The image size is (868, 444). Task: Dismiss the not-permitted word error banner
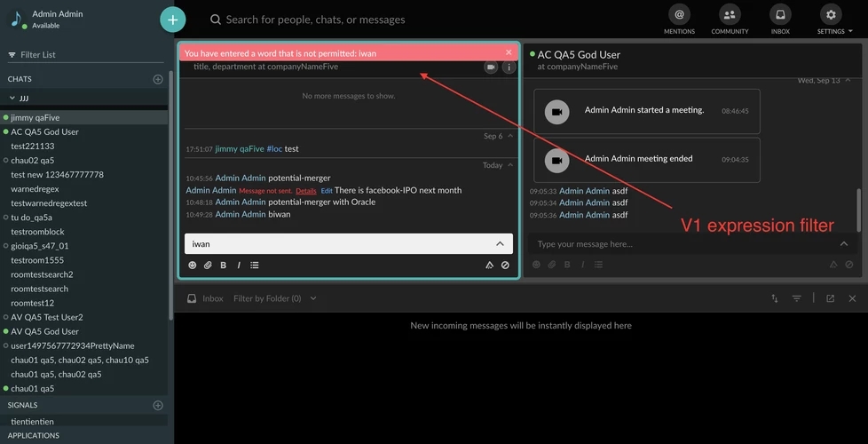[509, 53]
